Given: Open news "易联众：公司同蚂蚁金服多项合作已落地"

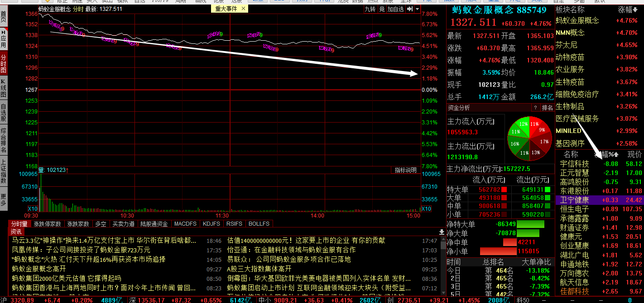Looking at the screenshot, I should 289,260.
